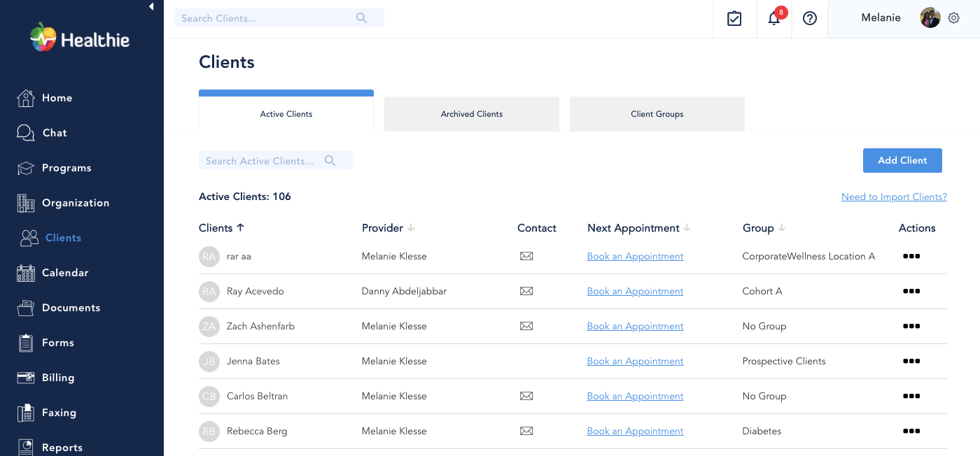Sort by Next Appointment column

pos(687,228)
